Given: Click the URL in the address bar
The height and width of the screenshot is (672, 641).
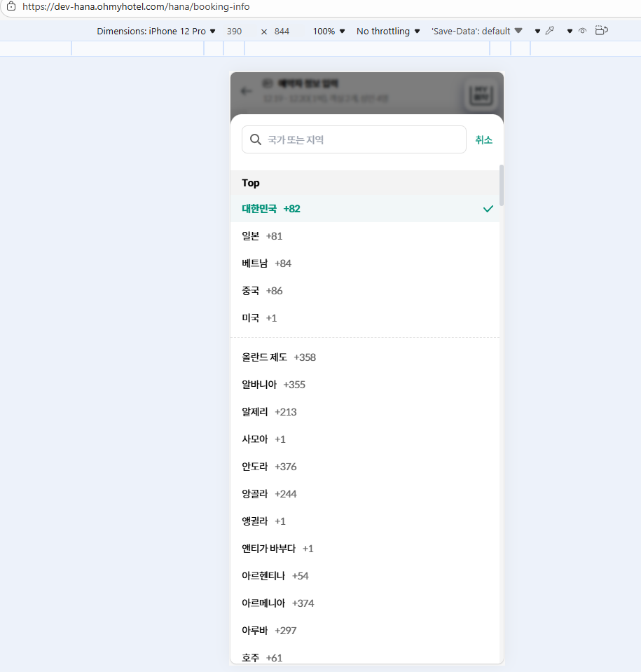Looking at the screenshot, I should point(136,6).
